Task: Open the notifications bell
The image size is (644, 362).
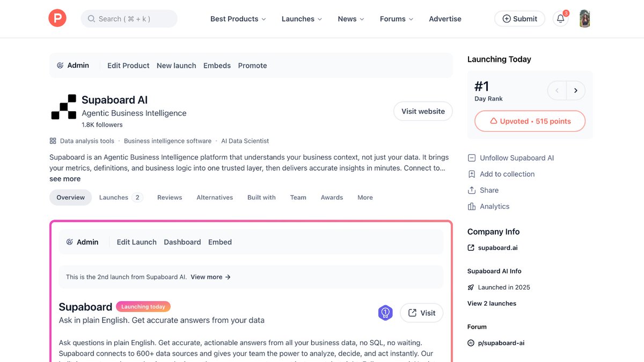Action: pos(560,19)
